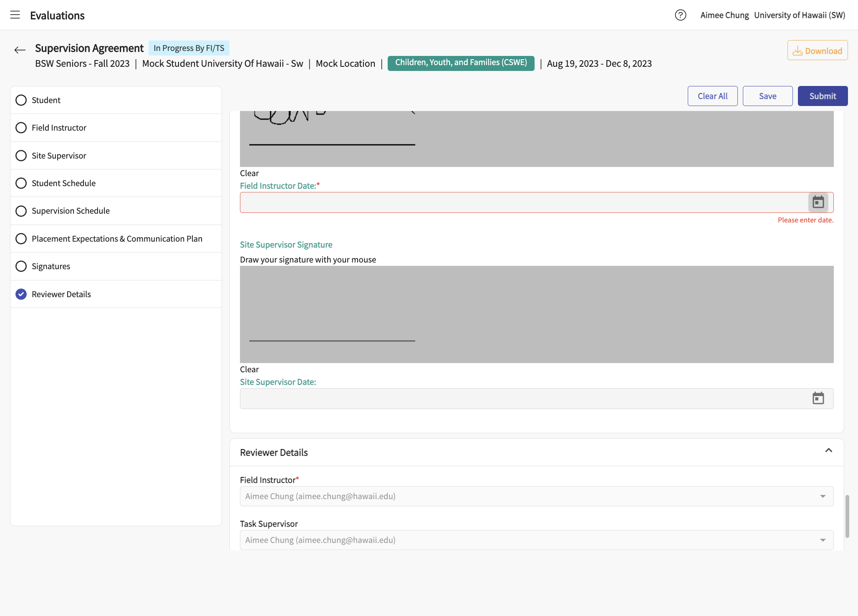
Task: Go to the Signatures section
Action: pos(116,266)
